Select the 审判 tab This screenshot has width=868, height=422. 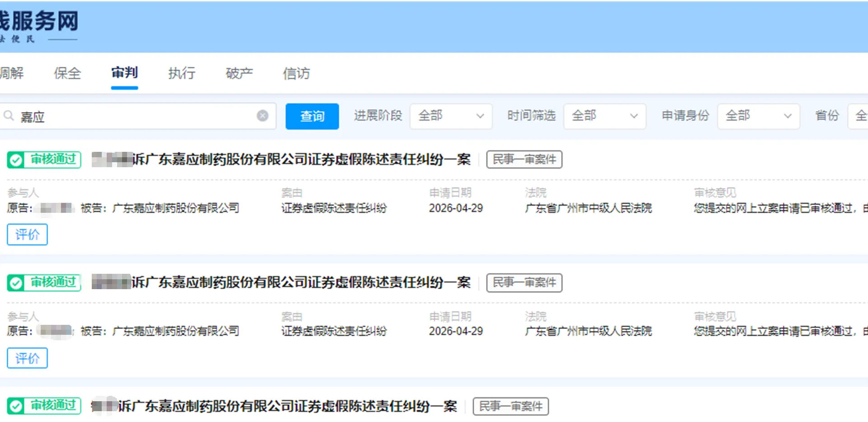124,73
